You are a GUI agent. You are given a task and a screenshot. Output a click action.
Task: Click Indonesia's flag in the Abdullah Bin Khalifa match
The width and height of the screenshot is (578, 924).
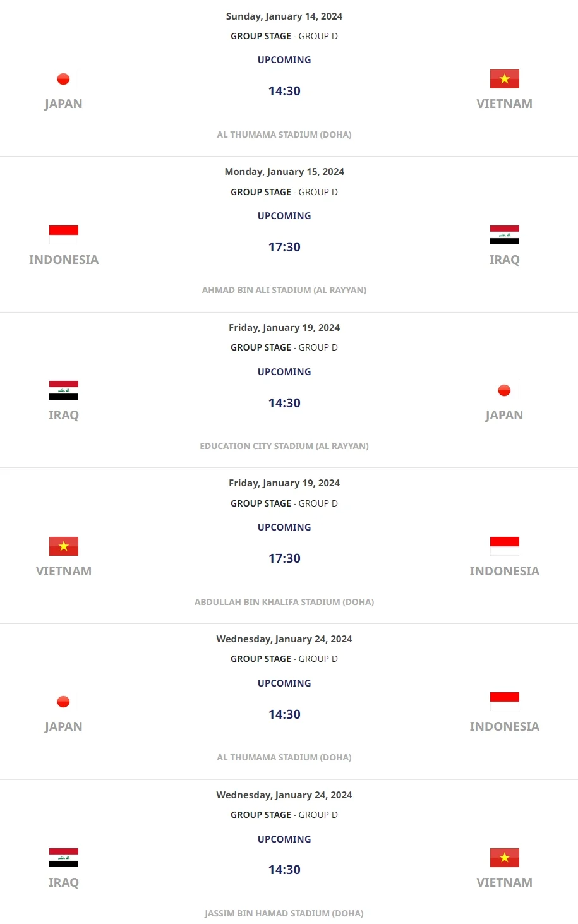coord(504,546)
